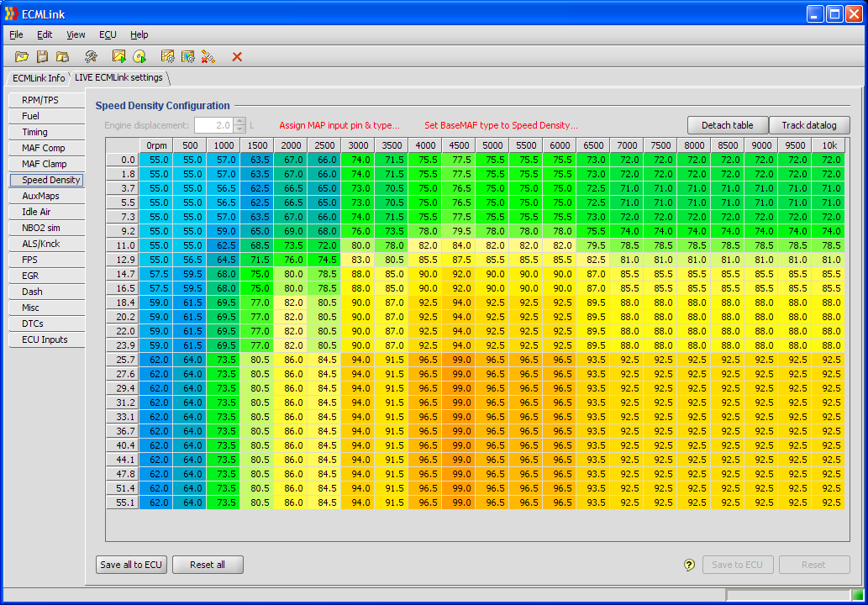
Task: Click the Save all to ECU button
Action: click(x=131, y=565)
